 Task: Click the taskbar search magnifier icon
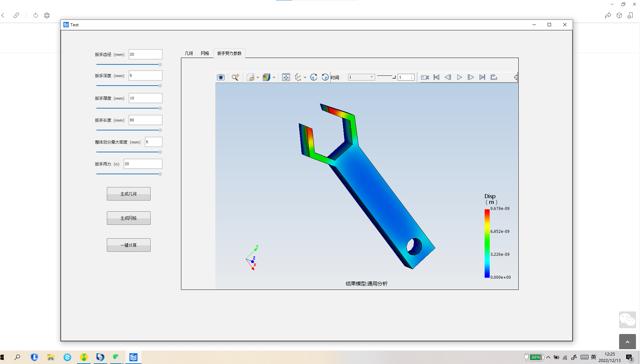coord(17,357)
